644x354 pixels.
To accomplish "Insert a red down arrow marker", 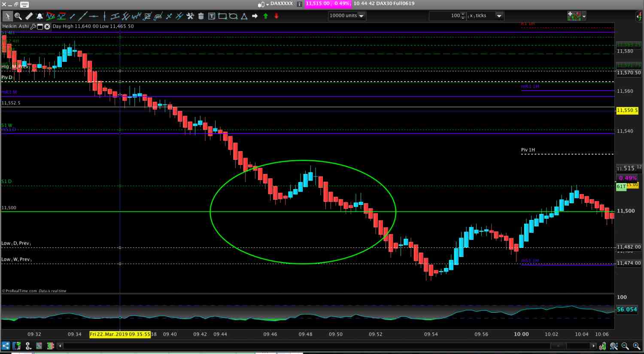I will pos(276,16).
